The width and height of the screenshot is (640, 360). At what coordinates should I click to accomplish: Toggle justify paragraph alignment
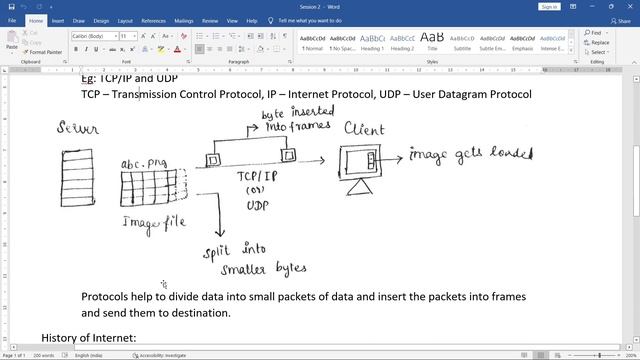(229, 49)
